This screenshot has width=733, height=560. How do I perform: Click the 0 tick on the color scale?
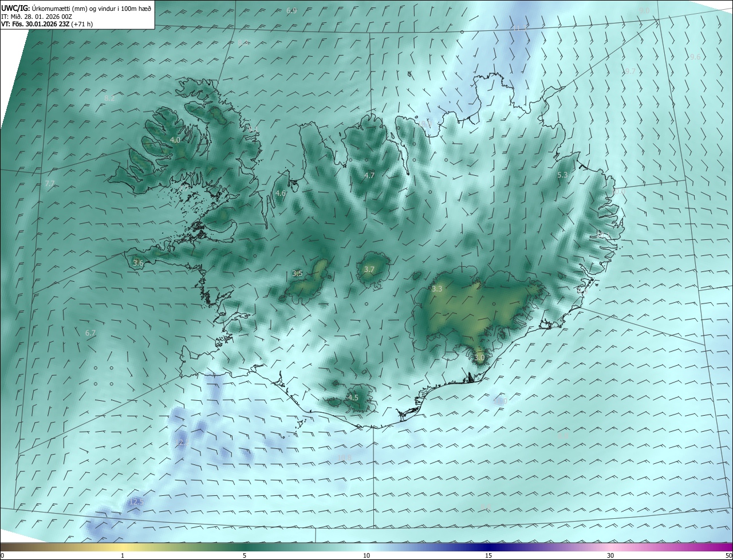(2, 555)
